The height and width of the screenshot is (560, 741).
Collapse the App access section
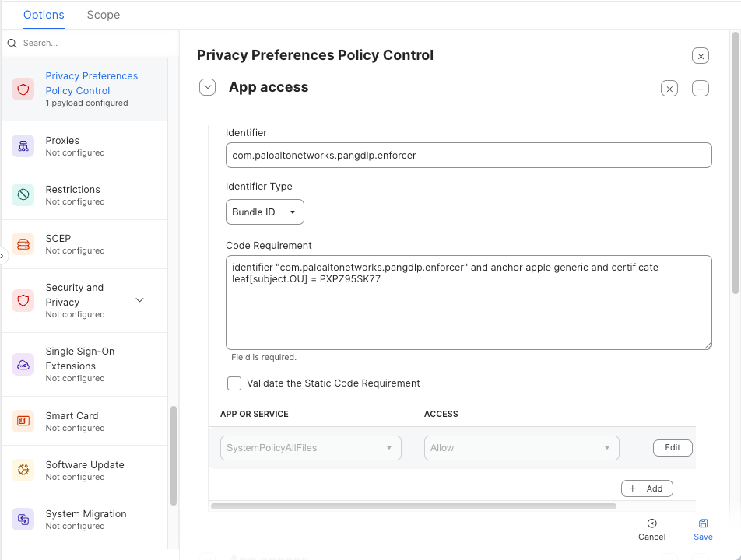(207, 87)
